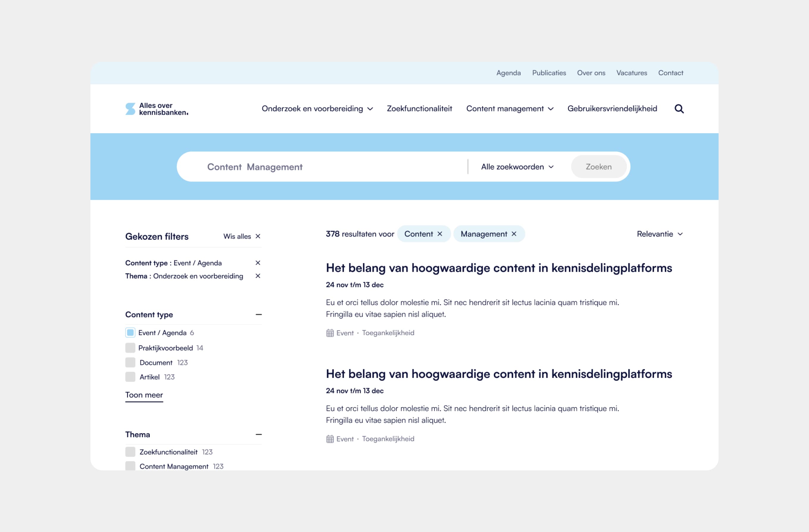Click calendar icon of second Event result
The image size is (809, 532).
click(x=330, y=439)
